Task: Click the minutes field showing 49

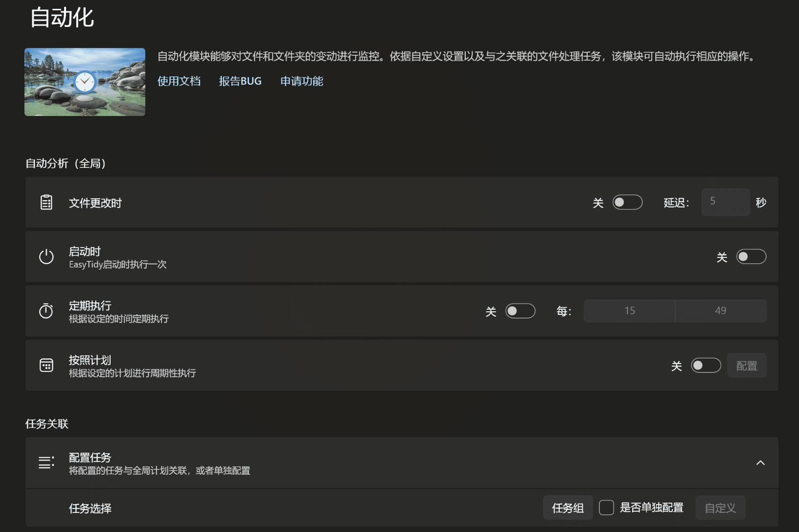Action: click(x=721, y=311)
